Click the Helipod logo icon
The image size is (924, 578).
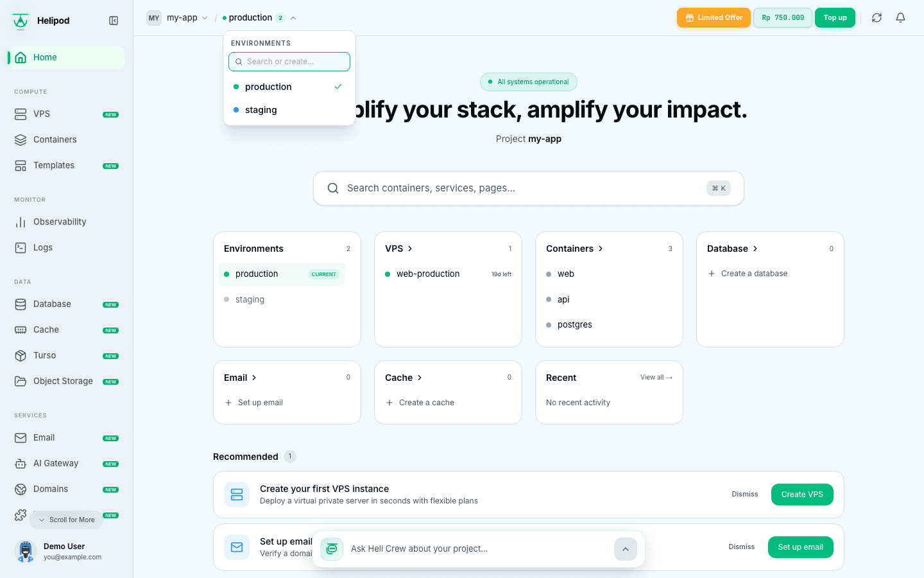21,21
